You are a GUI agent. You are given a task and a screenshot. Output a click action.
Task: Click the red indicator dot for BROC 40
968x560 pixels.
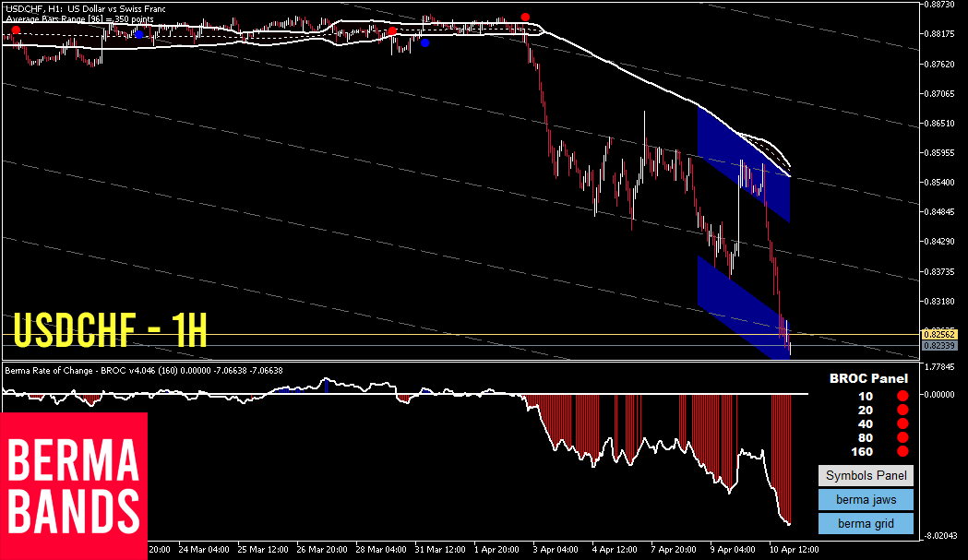point(902,423)
